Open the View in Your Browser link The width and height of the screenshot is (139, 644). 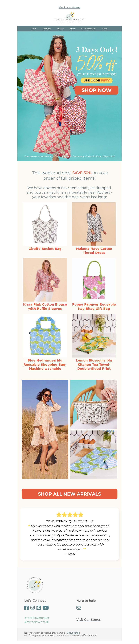[x=69, y=7]
